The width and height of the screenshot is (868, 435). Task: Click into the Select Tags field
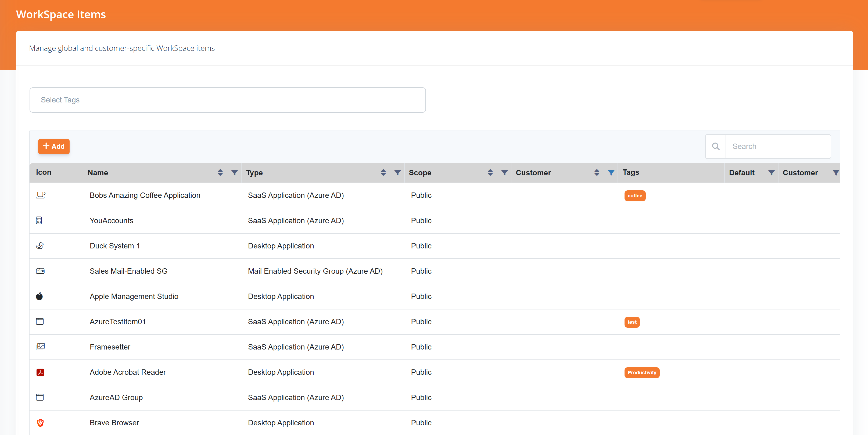(x=227, y=100)
